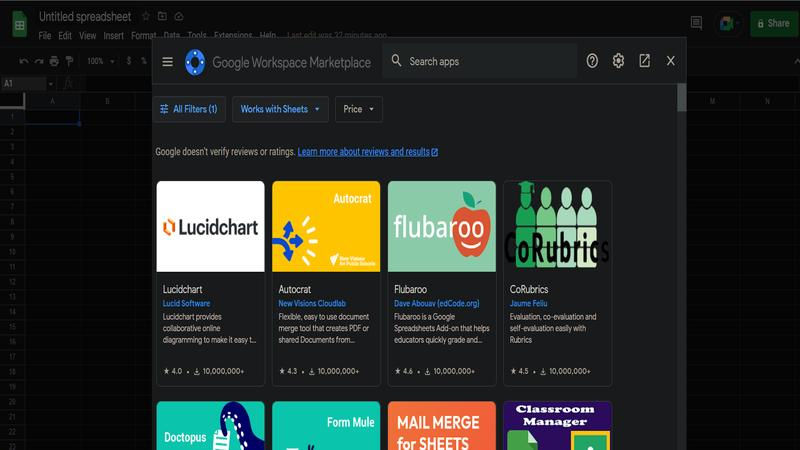Click the Lucidchart app title text
The image size is (800, 450).
[x=182, y=289]
